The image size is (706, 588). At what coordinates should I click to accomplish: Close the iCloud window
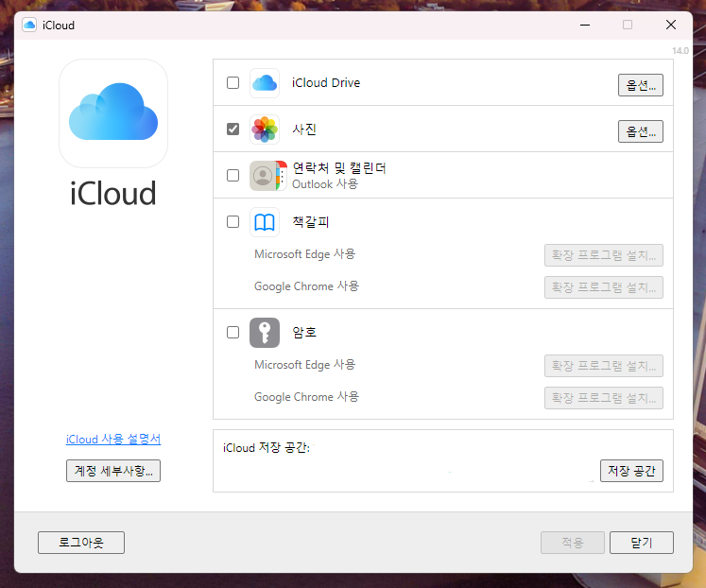click(671, 26)
